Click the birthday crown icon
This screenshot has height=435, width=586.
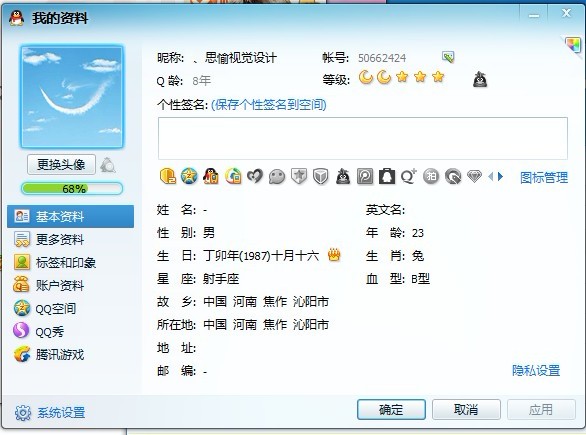334,255
